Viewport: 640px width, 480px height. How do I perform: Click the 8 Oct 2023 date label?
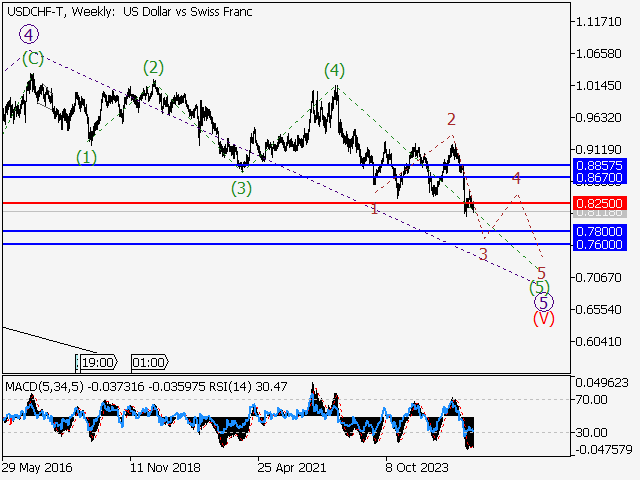418,467
